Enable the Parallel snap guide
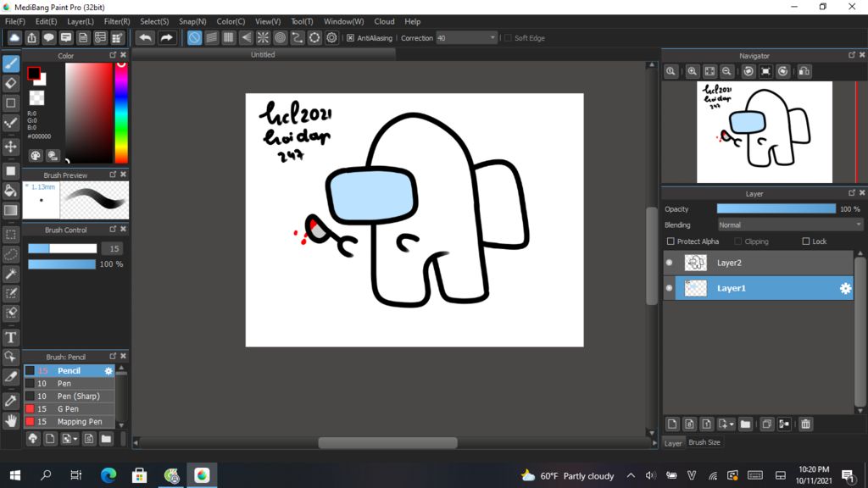868x488 pixels. (211, 37)
